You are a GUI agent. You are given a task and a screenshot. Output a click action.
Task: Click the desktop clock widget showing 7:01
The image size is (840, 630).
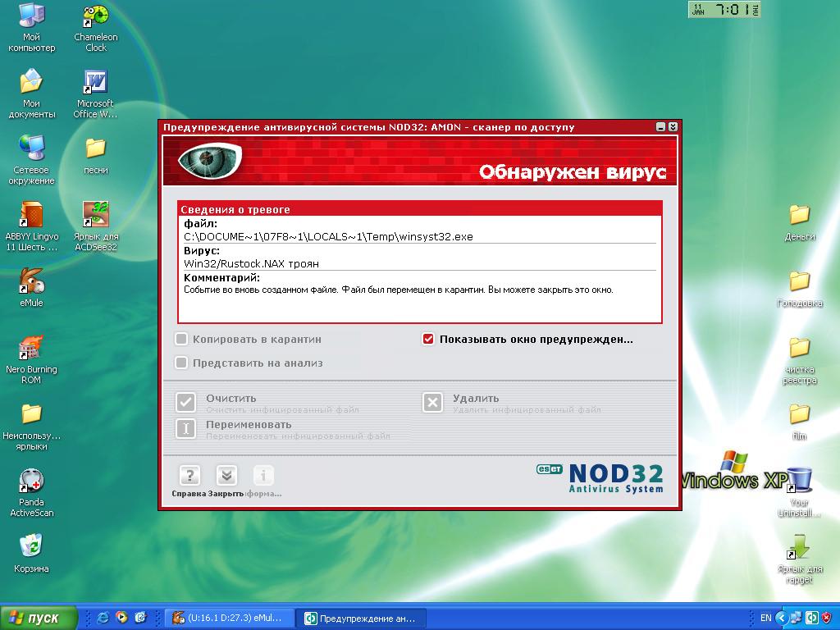[x=724, y=9]
